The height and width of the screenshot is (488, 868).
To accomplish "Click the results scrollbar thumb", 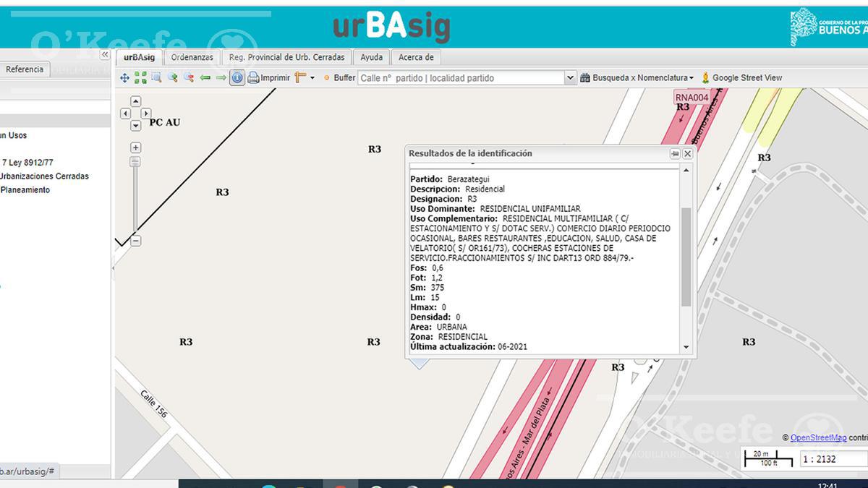I will pos(686,257).
